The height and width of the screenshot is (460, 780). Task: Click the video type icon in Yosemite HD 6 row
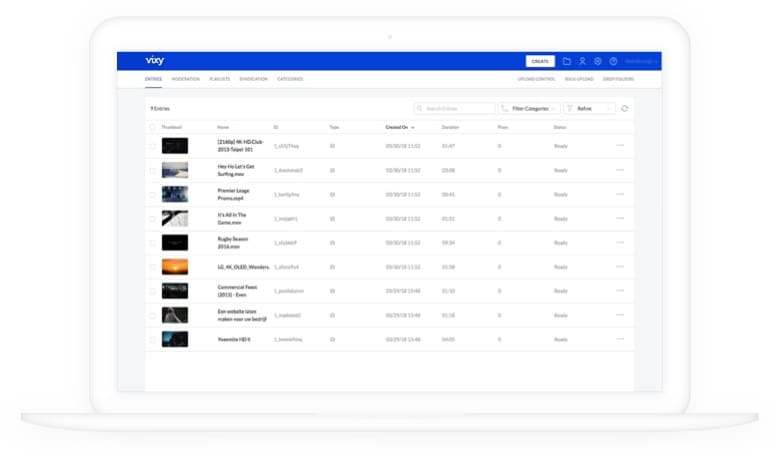pyautogui.click(x=332, y=340)
